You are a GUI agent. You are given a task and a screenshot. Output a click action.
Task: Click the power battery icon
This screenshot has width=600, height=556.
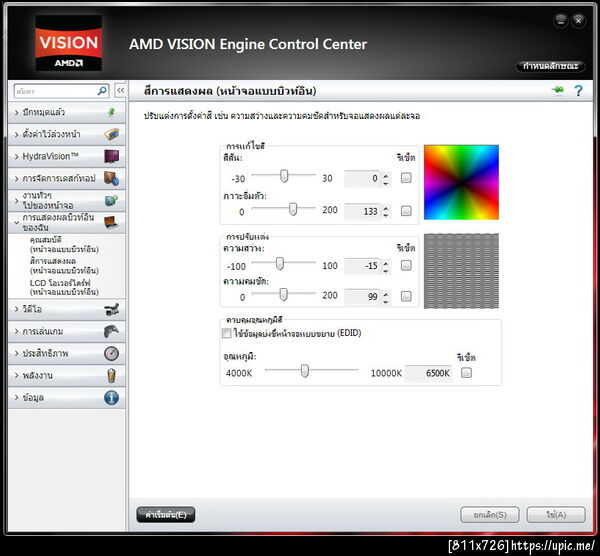pyautogui.click(x=111, y=375)
